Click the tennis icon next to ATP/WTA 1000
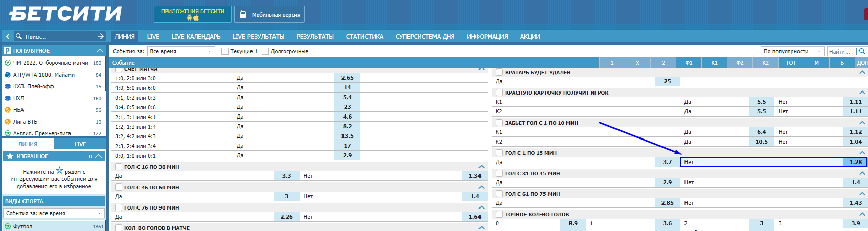868x231 pixels. tap(8, 75)
